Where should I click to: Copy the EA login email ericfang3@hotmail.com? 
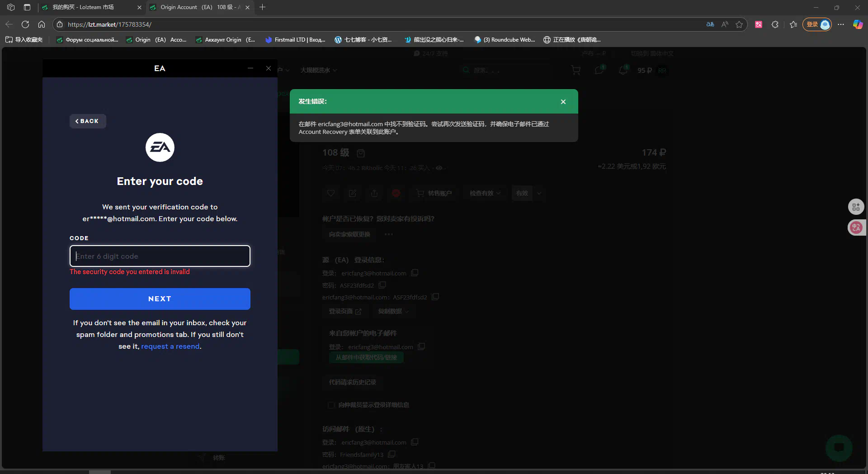tap(415, 273)
